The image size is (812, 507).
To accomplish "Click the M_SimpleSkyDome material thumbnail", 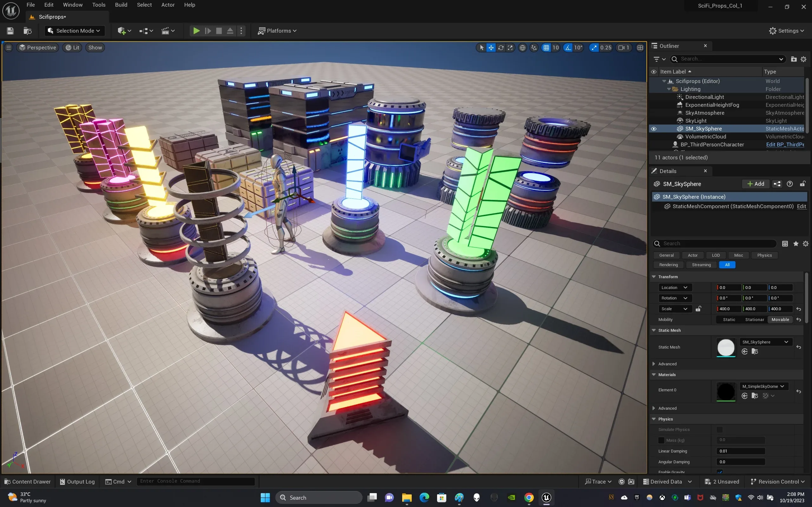I will point(726,391).
